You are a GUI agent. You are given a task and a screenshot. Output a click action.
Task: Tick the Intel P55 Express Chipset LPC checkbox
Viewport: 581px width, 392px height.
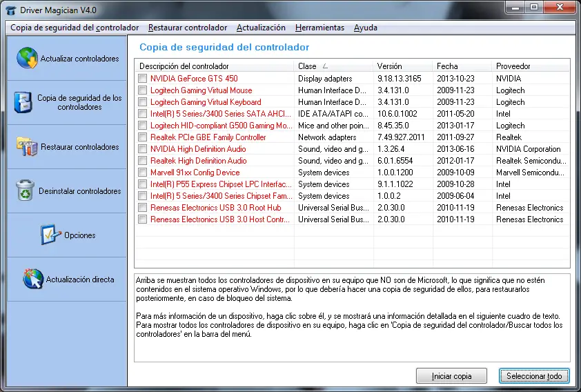tap(142, 184)
